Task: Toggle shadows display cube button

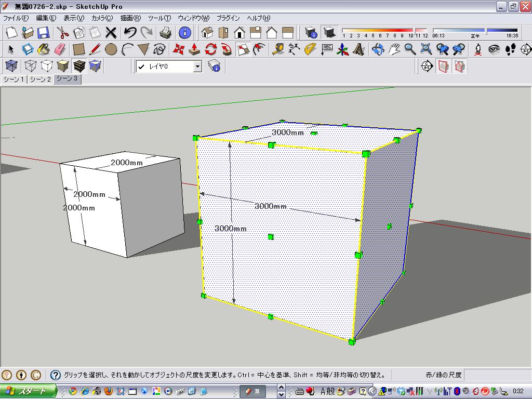Action: [x=329, y=33]
